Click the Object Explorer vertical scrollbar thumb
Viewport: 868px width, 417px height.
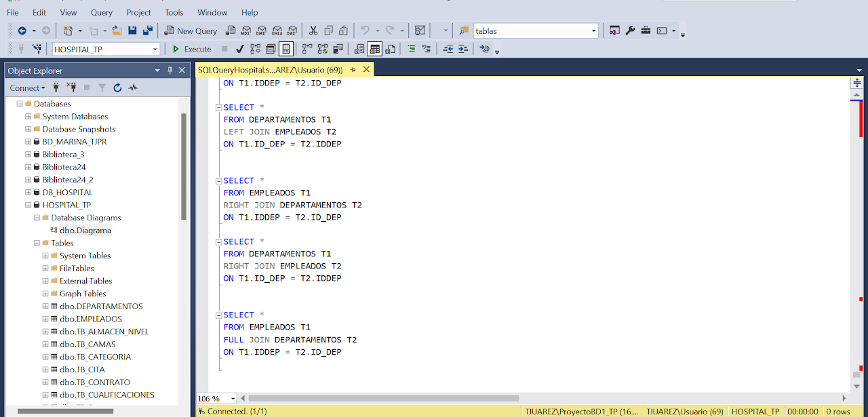184,166
